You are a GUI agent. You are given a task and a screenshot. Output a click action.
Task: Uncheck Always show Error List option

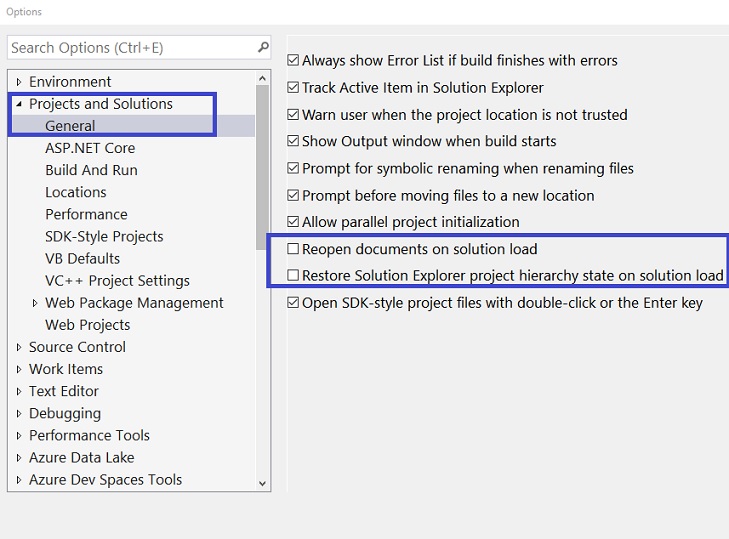pos(293,61)
